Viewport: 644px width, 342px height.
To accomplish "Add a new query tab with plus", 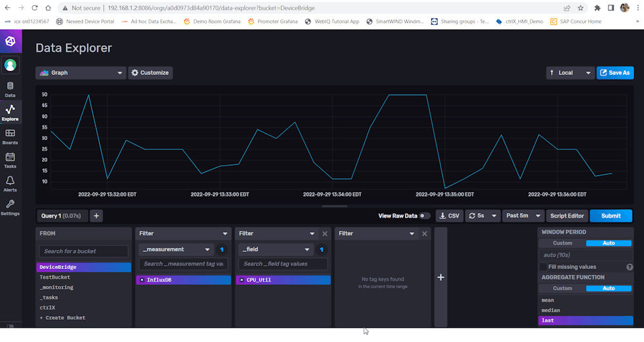I will tap(95, 216).
